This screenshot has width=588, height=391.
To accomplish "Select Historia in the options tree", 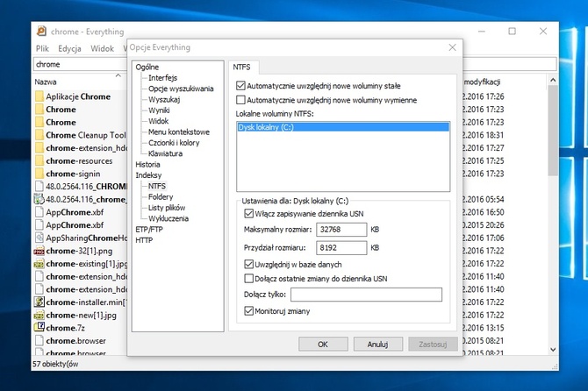I will pos(148,164).
